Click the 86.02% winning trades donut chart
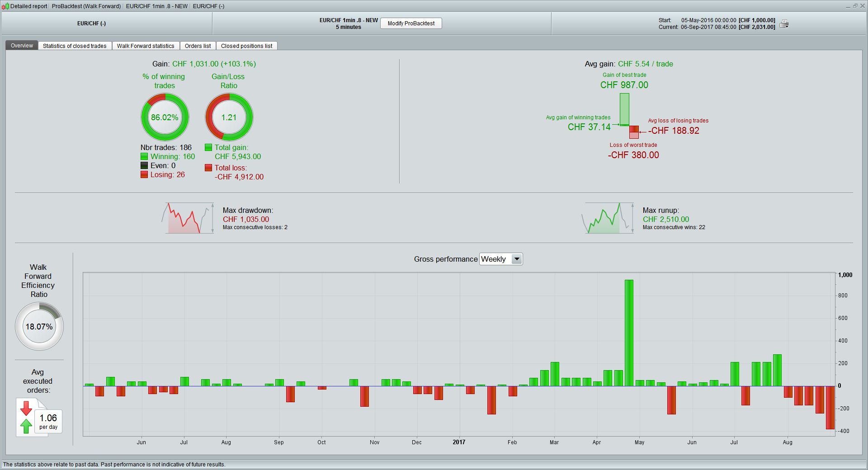The height and width of the screenshot is (470, 868). (x=165, y=117)
